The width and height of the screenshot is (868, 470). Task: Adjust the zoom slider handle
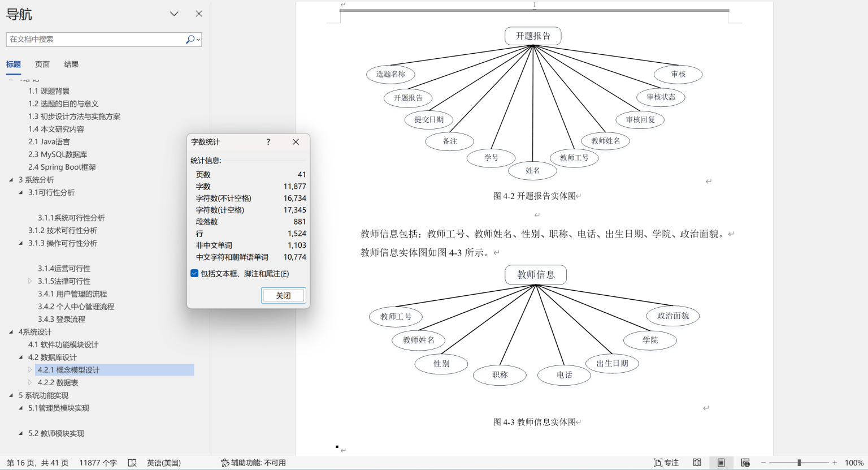[798, 463]
